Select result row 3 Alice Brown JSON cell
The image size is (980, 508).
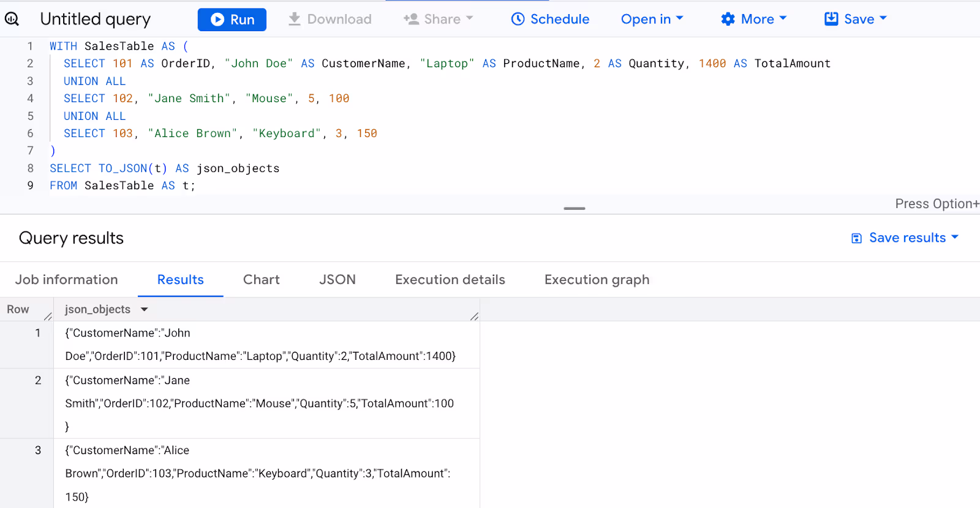266,473
